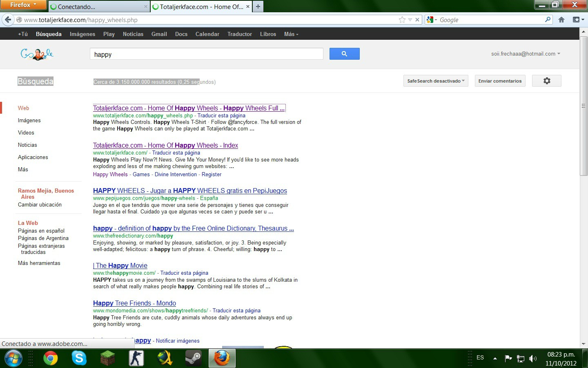Screen dimensions: 588x368
Task: Open account dropdown soii.frechaaa@hotmail.com
Action: point(526,54)
